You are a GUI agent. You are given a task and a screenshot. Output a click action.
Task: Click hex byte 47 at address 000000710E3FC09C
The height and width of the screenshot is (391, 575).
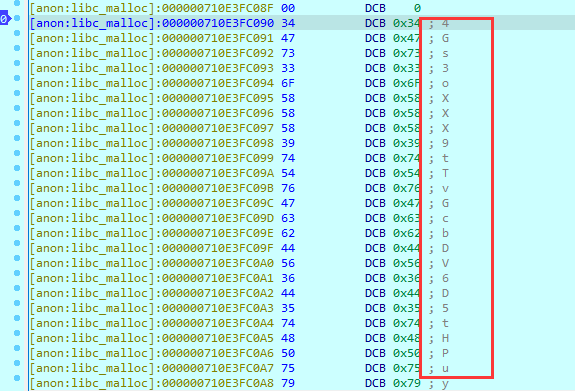click(288, 203)
